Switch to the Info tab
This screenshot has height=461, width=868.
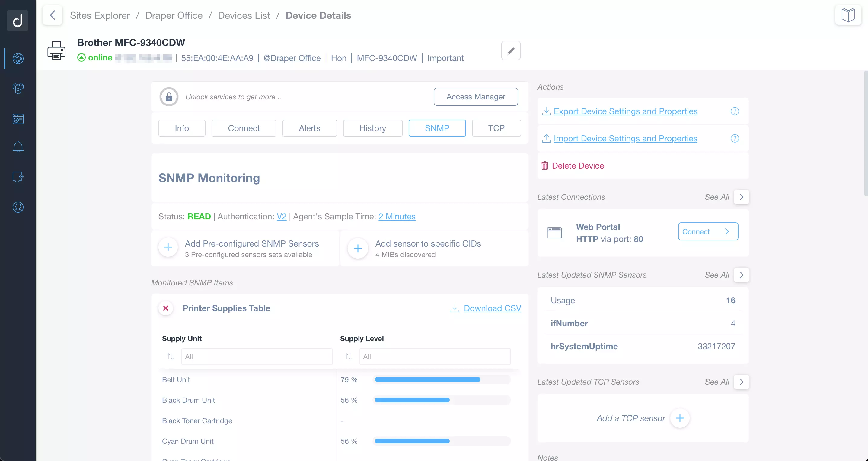(x=182, y=128)
